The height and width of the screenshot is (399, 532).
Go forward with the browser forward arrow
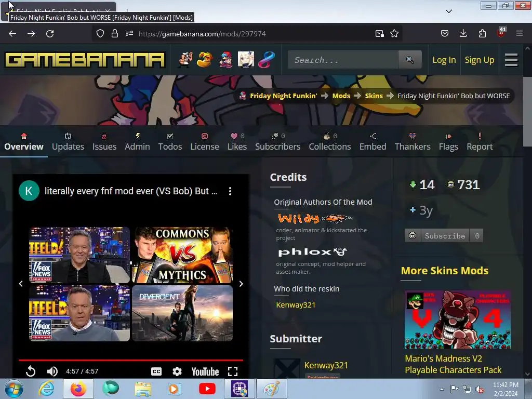31,34
